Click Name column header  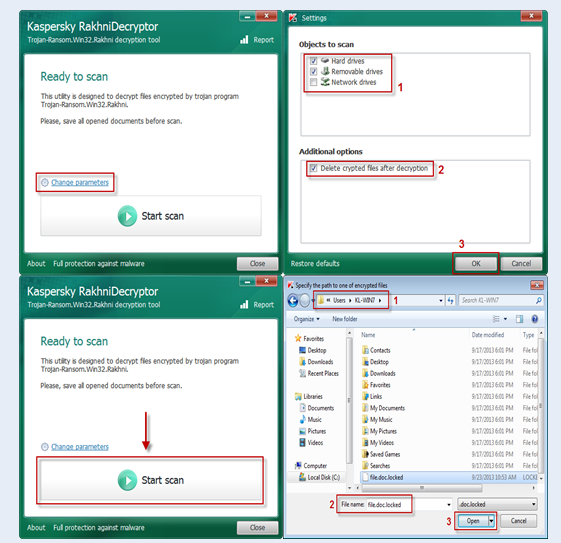pos(368,335)
